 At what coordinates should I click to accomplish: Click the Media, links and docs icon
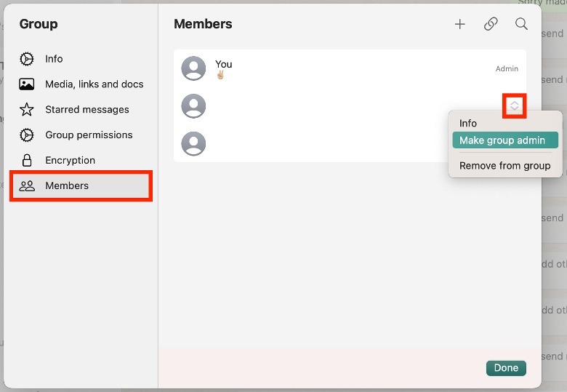coord(27,84)
